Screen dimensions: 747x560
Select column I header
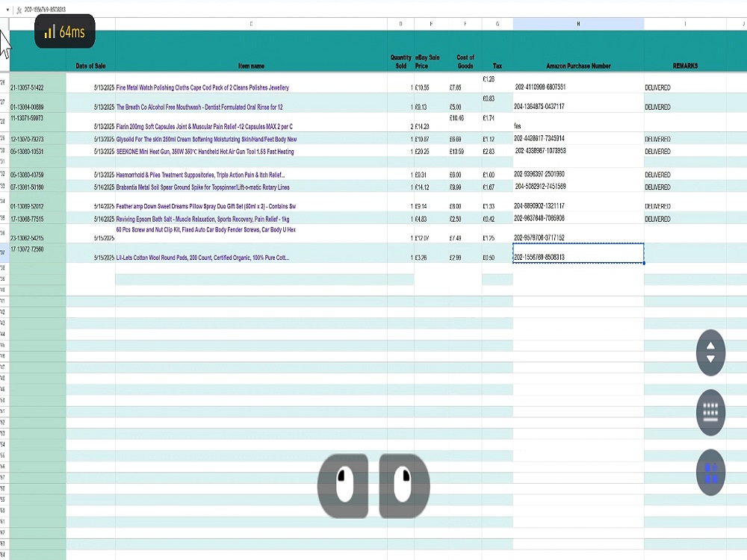point(685,24)
